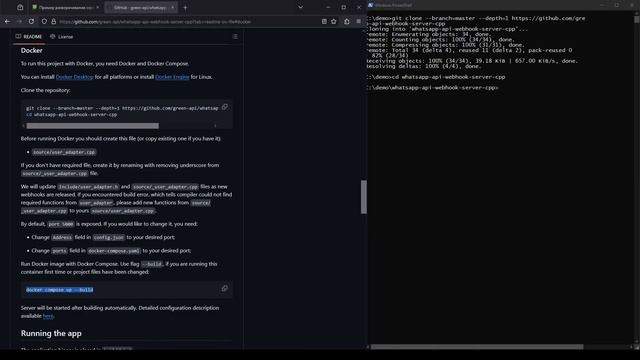The height and width of the screenshot is (360, 640).
Task: Click the PowerShell icon in the terminal title bar
Action: [371, 5]
